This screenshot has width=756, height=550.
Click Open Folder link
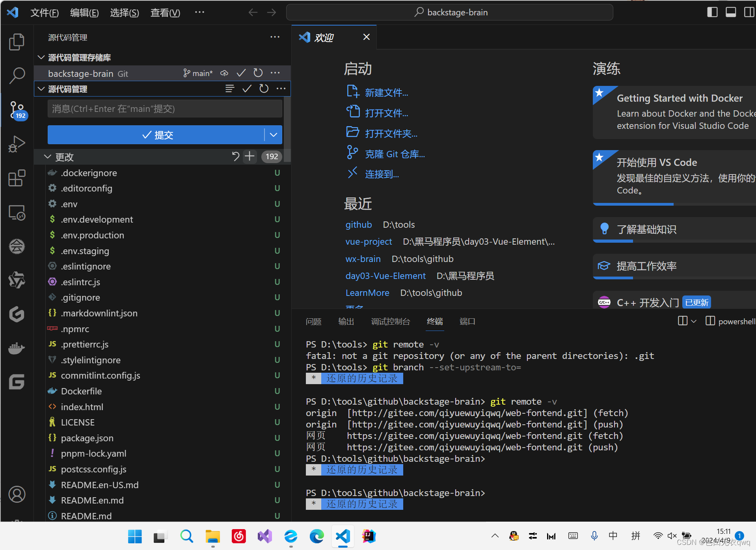click(391, 134)
